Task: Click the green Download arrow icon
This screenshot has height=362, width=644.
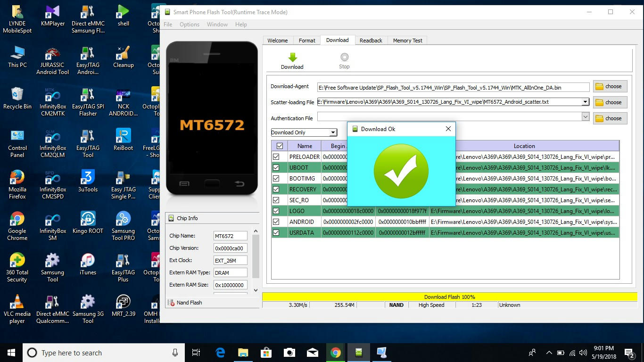Action: pyautogui.click(x=292, y=58)
